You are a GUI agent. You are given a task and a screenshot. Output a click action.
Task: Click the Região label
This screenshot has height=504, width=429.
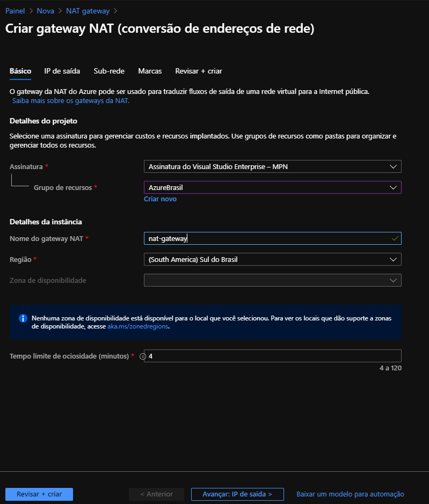point(20,259)
